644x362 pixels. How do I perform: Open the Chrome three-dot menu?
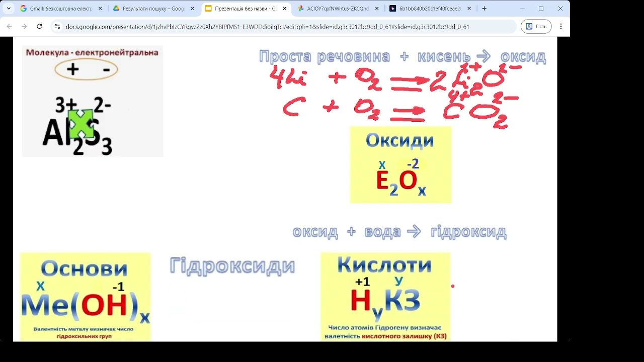tap(561, 26)
